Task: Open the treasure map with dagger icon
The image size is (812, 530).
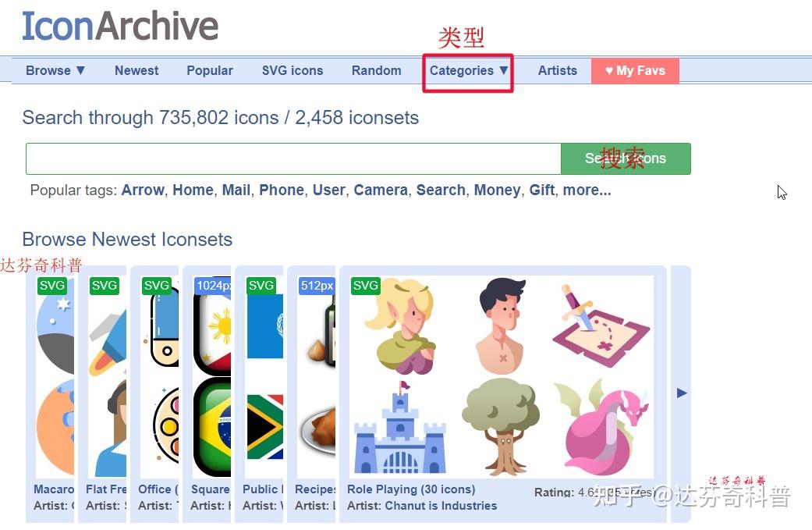Action: tap(601, 325)
